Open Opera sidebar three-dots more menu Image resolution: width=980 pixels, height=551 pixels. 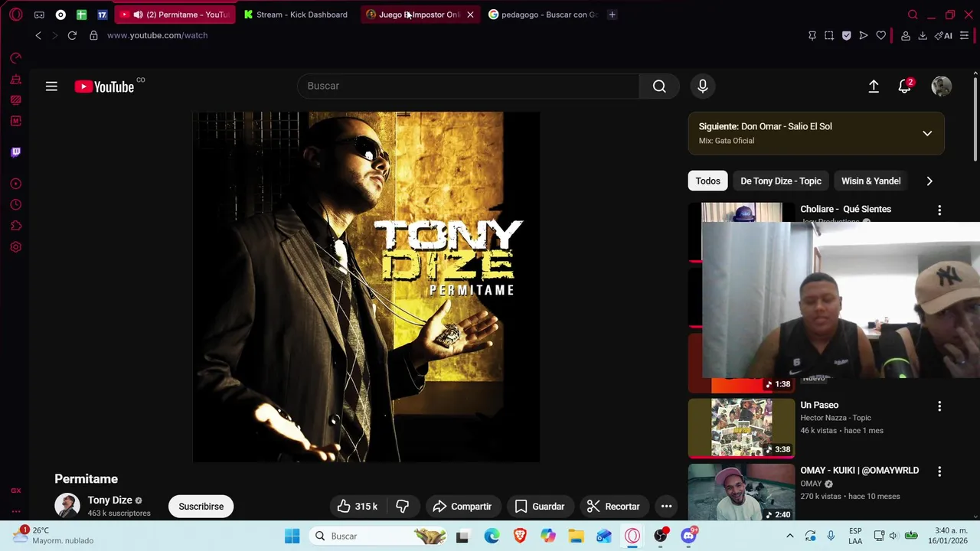click(15, 511)
